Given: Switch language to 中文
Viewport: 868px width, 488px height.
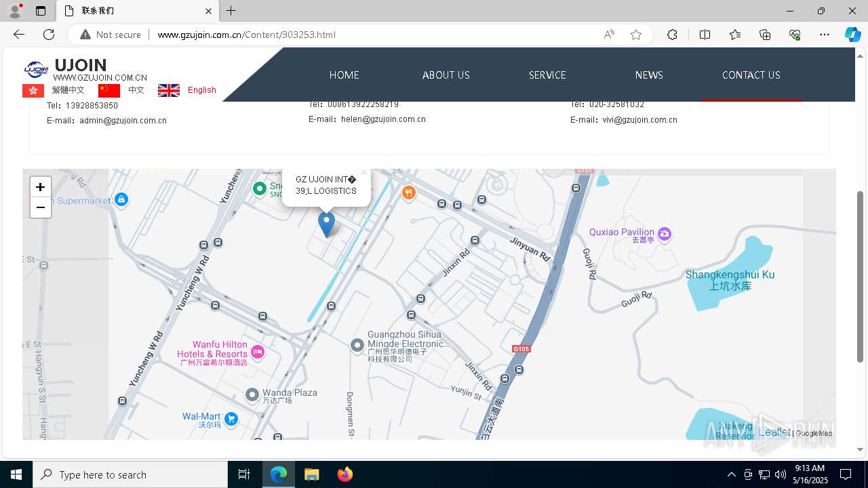Looking at the screenshot, I should 136,90.
